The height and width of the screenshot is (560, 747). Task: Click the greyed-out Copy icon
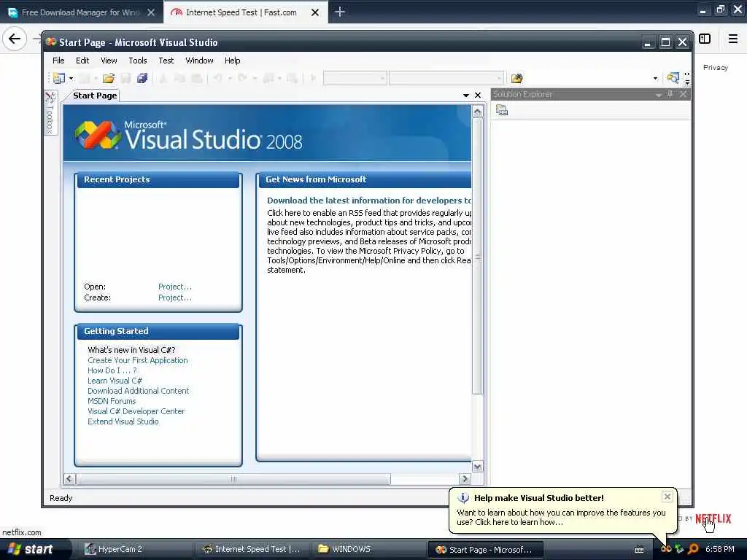coord(179,78)
